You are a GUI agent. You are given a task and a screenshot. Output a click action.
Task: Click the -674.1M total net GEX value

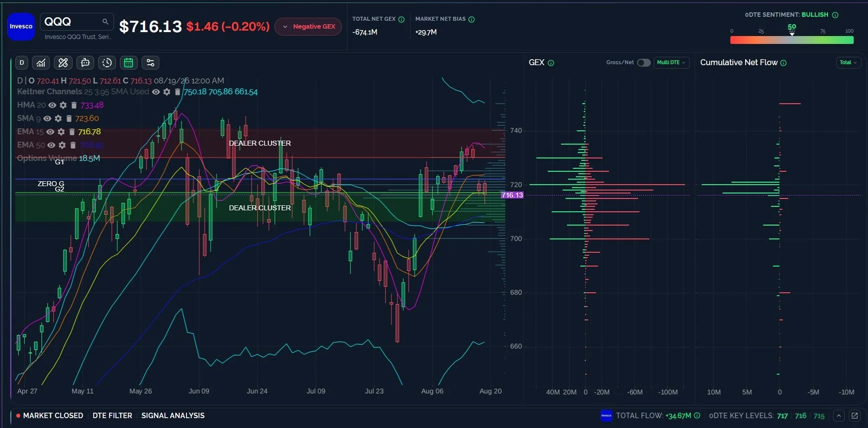tap(365, 32)
